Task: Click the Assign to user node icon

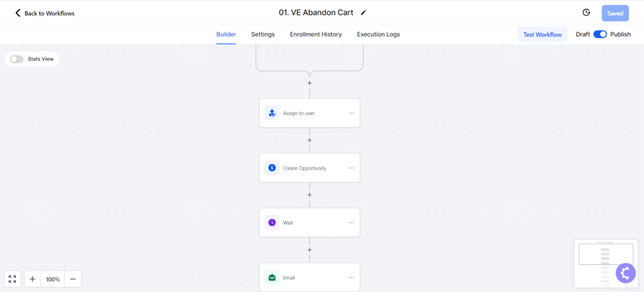Action: [x=272, y=113]
